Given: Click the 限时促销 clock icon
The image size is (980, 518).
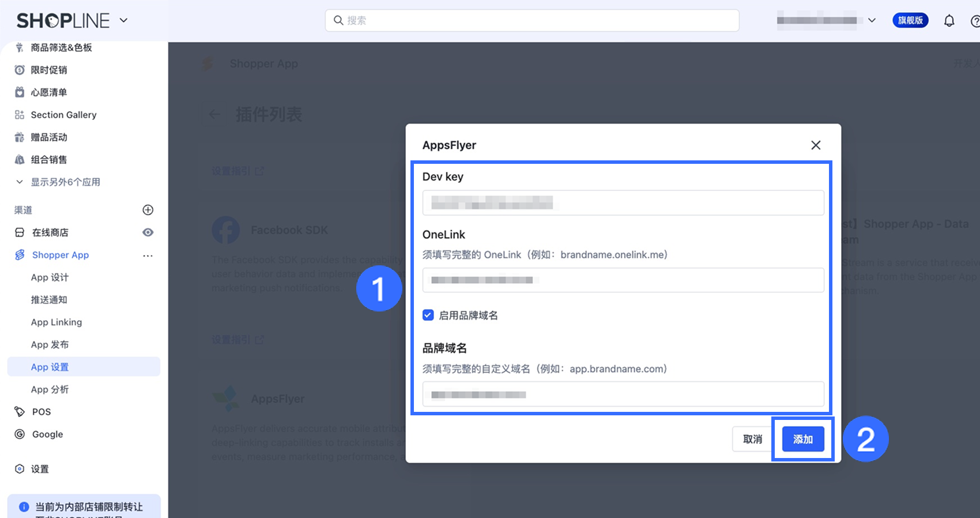Looking at the screenshot, I should click(20, 70).
